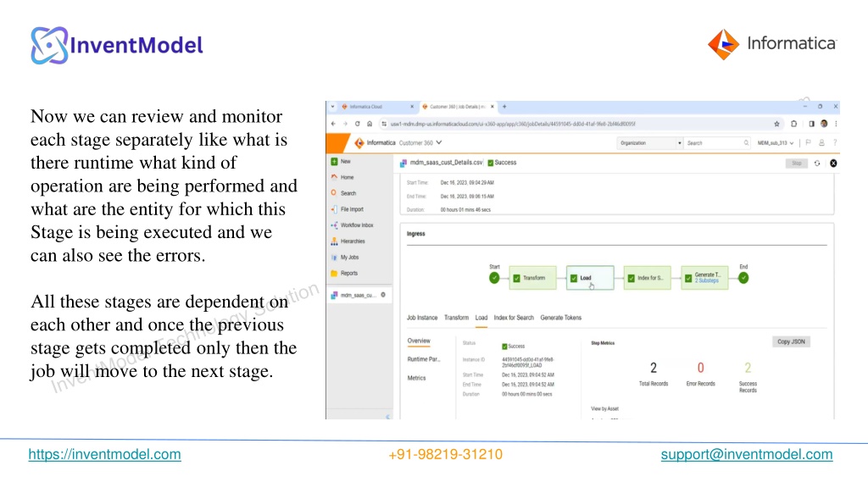Open the Runtime Par... side tab
This screenshot has height=488, width=868.
[424, 359]
